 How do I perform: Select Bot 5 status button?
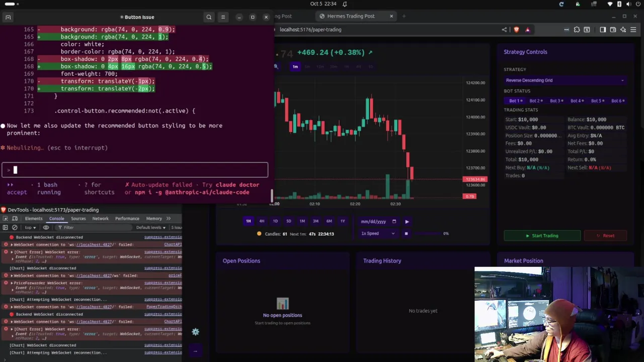(x=597, y=101)
